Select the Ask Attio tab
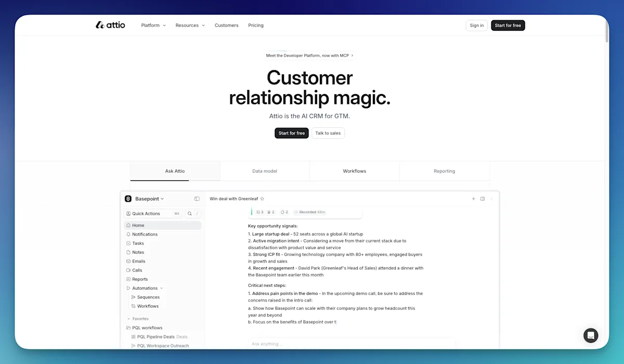The height and width of the screenshot is (364, 624). tap(175, 171)
